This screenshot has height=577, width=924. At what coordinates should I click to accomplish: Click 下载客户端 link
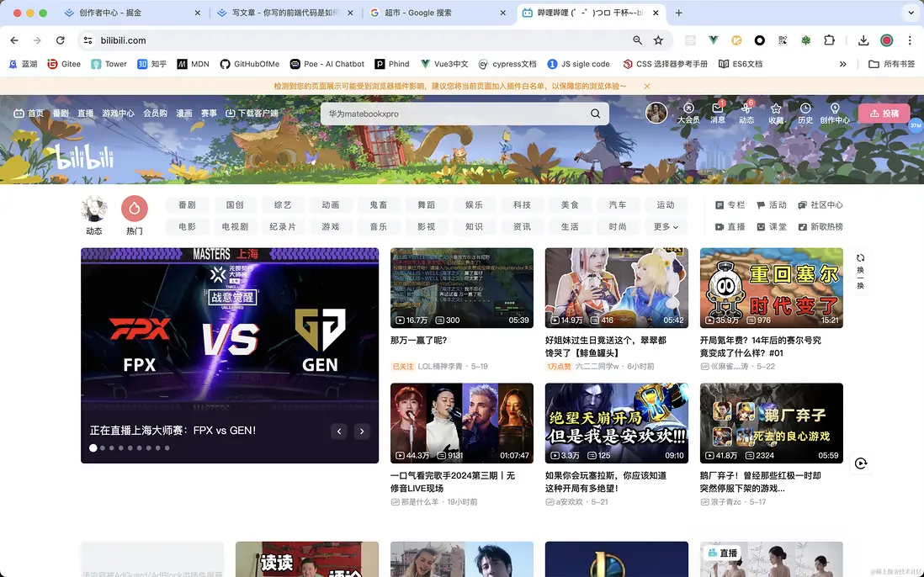pos(252,113)
